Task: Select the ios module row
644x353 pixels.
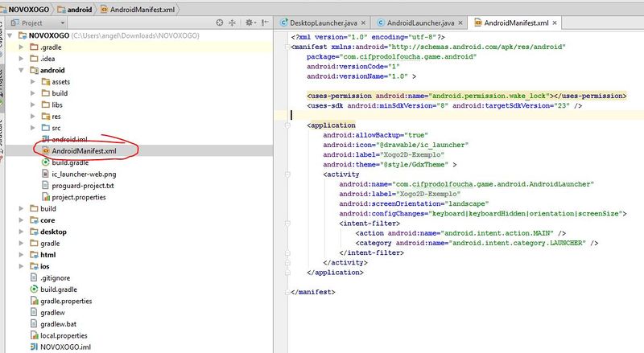Action: [x=138, y=266]
